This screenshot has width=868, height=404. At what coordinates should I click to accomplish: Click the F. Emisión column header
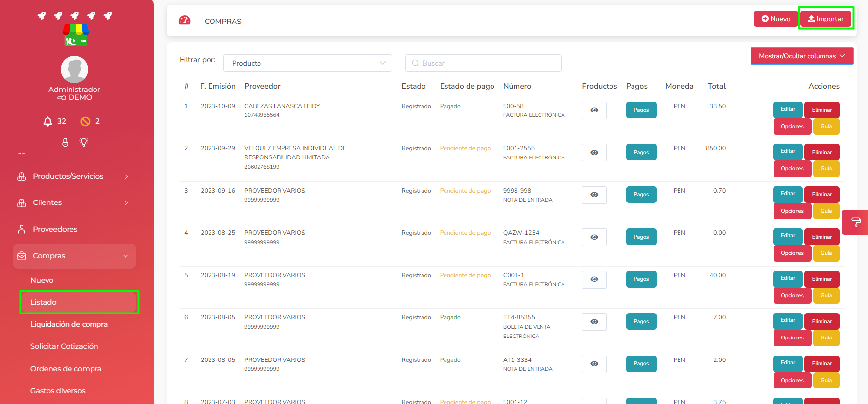[217, 86]
